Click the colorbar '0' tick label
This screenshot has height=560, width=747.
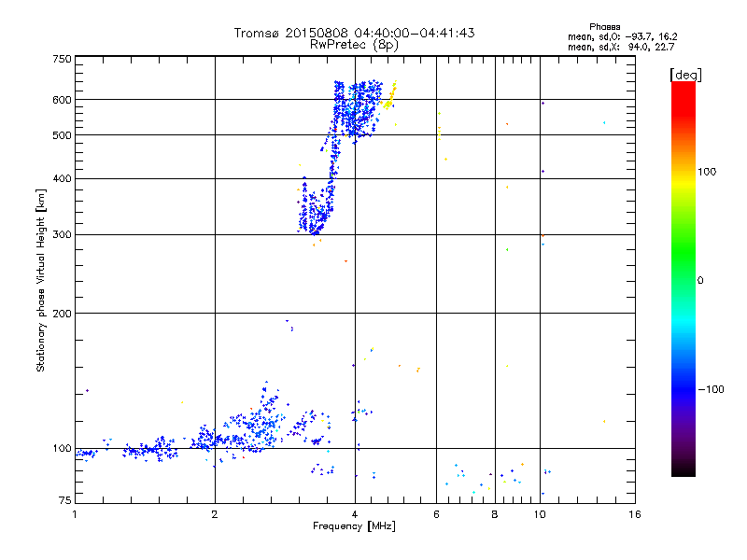pyautogui.click(x=699, y=281)
